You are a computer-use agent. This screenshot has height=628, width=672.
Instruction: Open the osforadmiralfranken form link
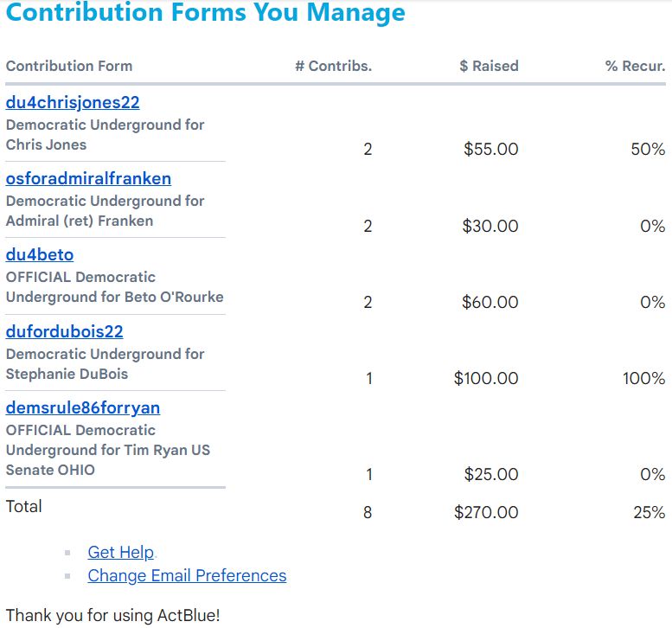(88, 178)
